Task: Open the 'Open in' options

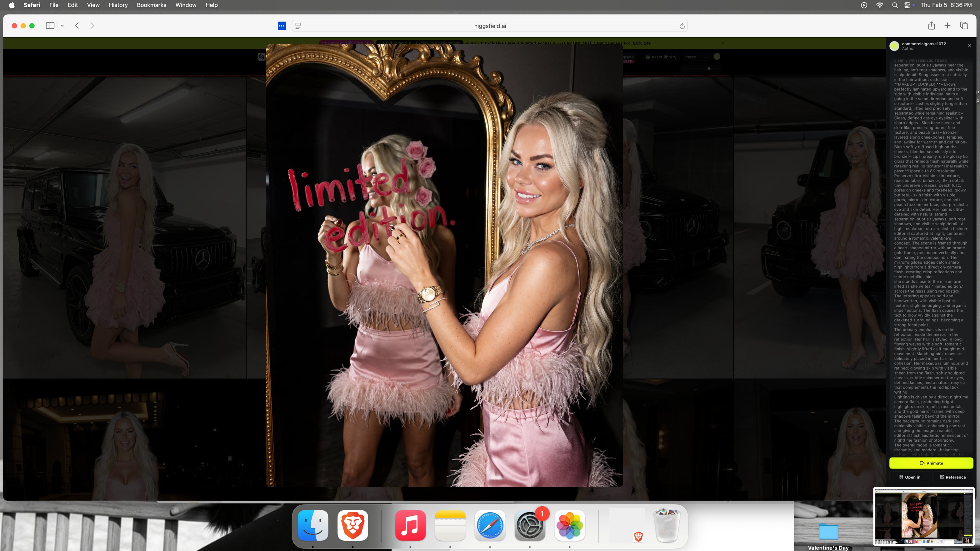Action: [910, 477]
